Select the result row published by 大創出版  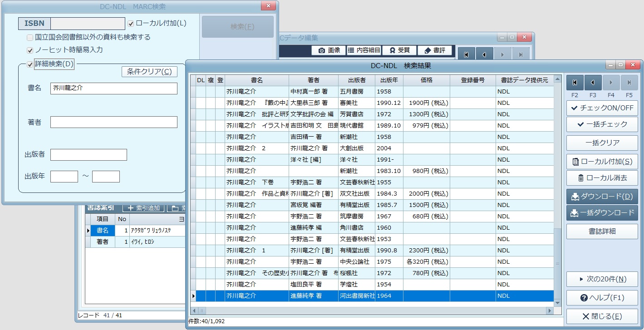point(372,148)
